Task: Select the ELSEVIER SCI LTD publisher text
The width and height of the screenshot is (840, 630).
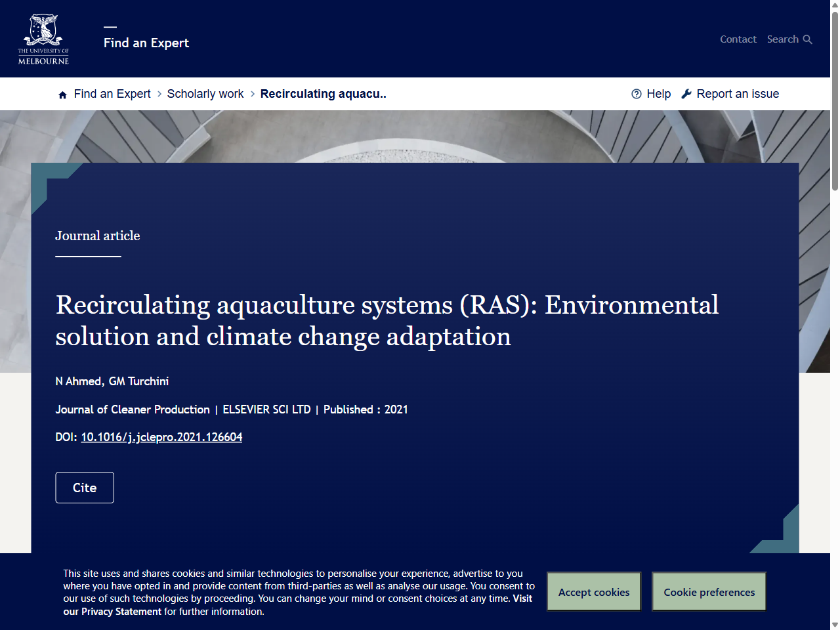Action: click(266, 409)
